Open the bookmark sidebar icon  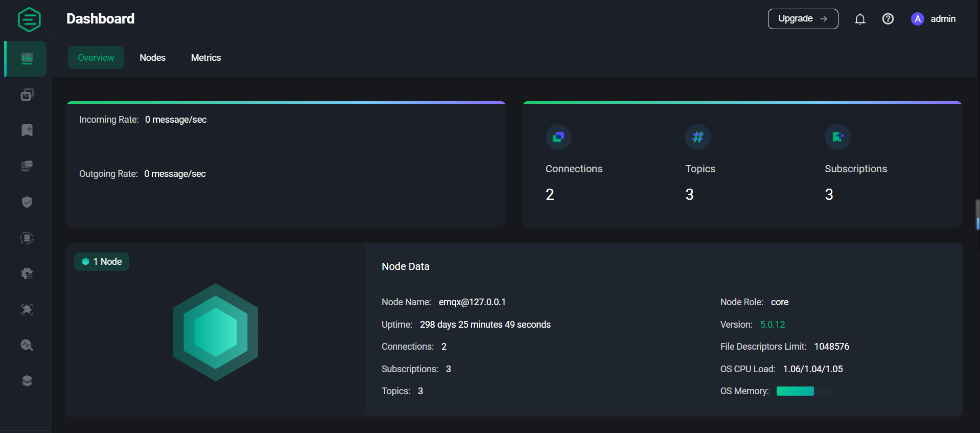pos(27,130)
